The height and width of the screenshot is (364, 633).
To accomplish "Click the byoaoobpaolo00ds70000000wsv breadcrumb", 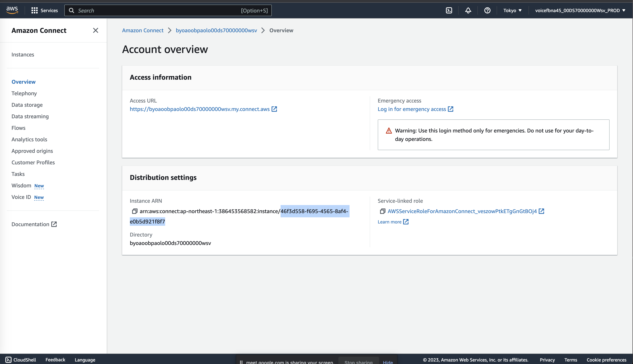I will tap(216, 30).
